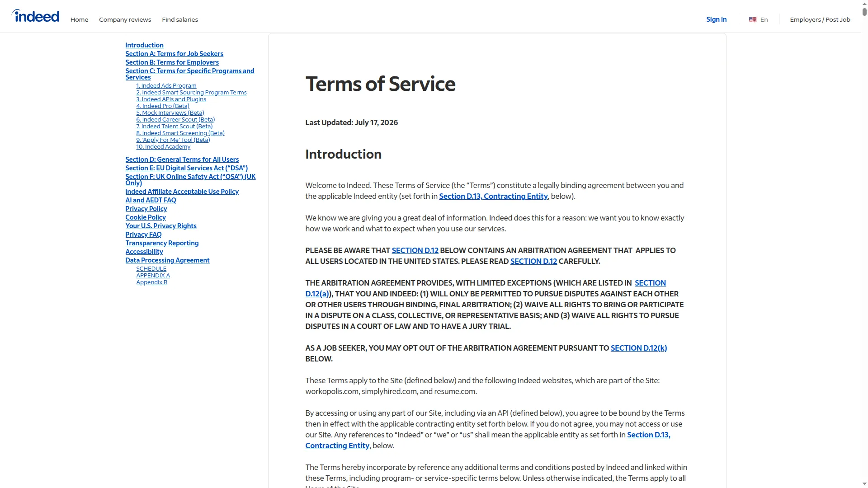
Task: Open the Home nav item
Action: (79, 19)
